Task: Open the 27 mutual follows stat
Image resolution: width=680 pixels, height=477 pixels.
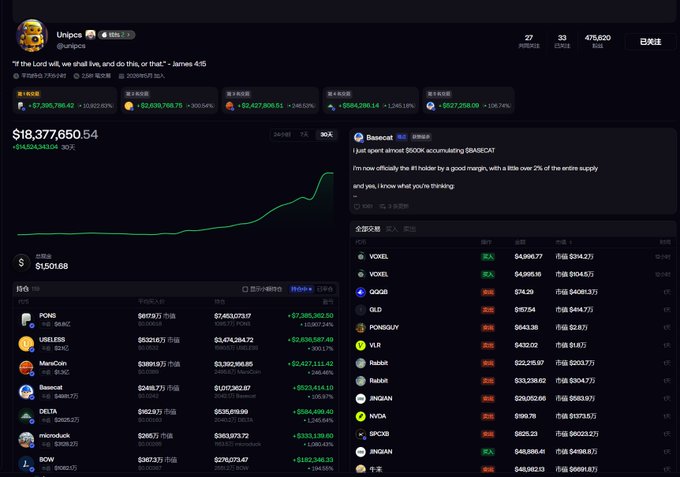Action: pos(529,41)
